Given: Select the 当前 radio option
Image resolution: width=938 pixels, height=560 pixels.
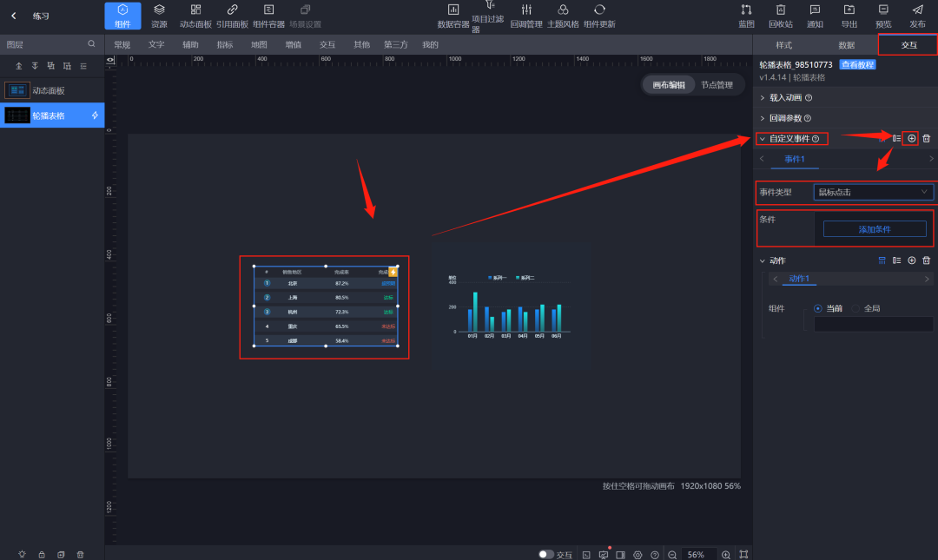Looking at the screenshot, I should click(x=818, y=308).
